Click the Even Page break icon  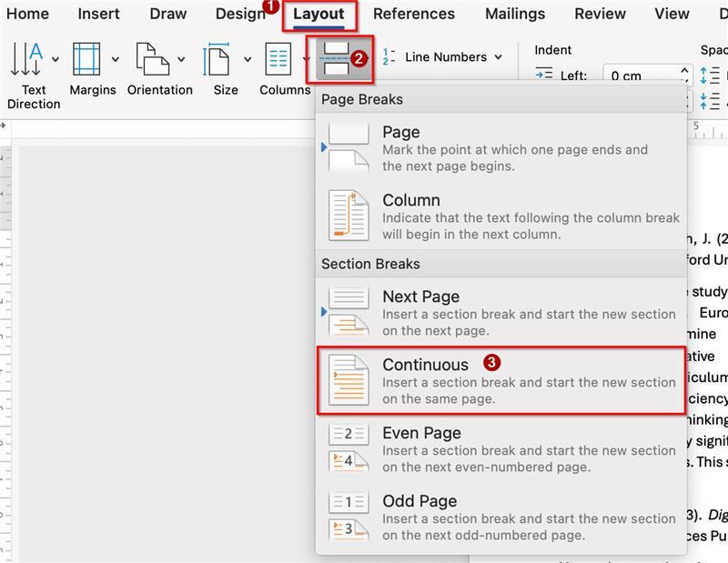(x=349, y=448)
